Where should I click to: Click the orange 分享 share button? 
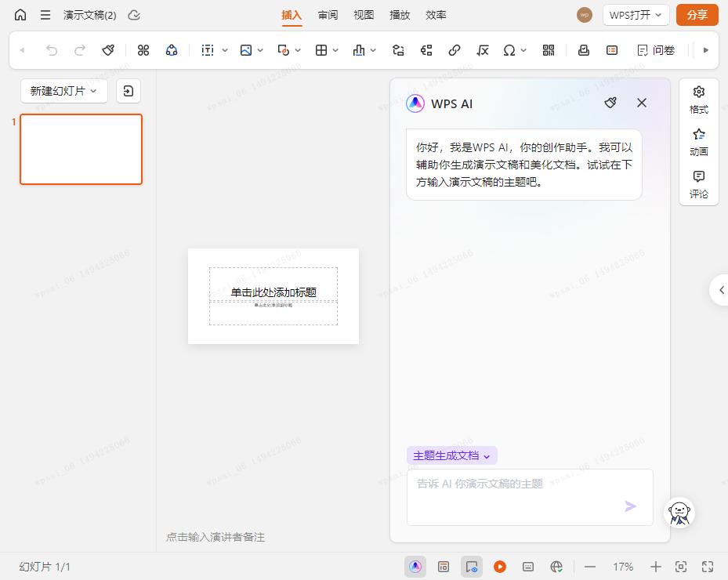697,14
